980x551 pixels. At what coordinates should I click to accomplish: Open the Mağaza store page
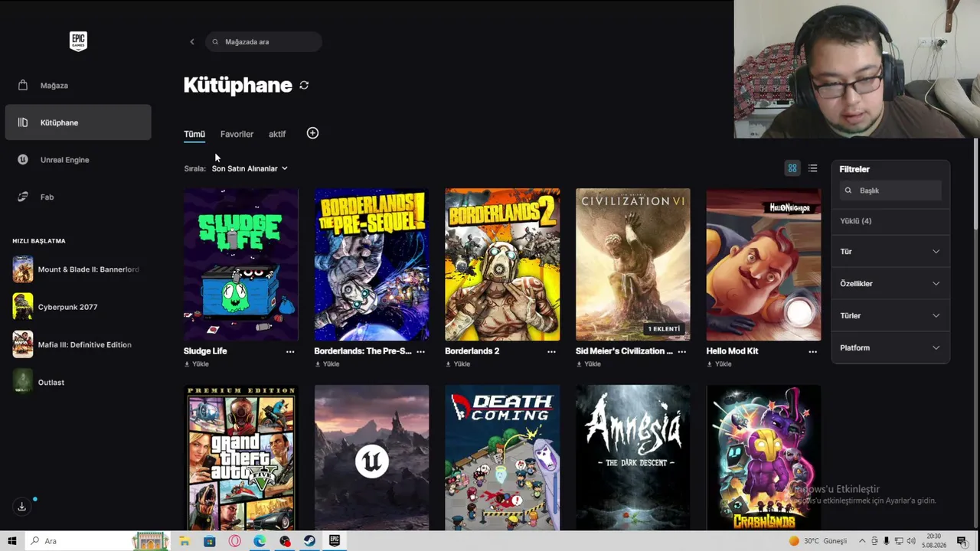pyautogui.click(x=78, y=85)
